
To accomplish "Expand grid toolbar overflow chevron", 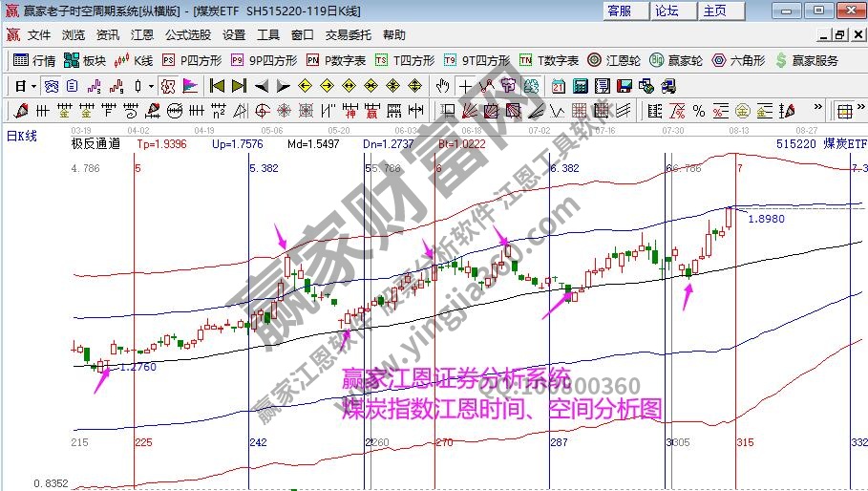I will [x=860, y=107].
